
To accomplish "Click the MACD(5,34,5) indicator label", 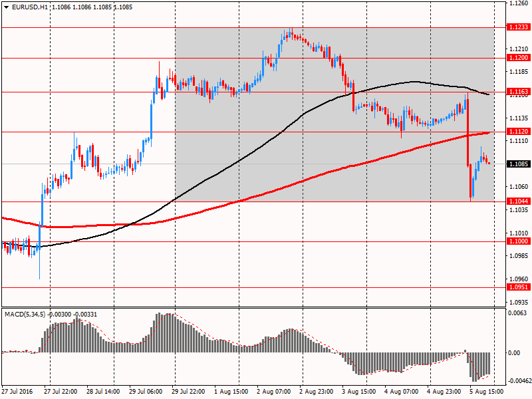I will 25,314.
